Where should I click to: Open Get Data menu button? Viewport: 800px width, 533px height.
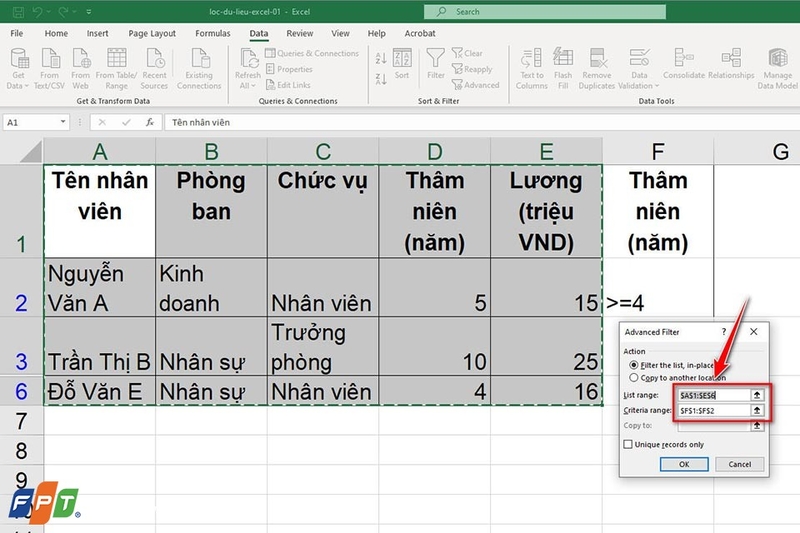coord(18,69)
